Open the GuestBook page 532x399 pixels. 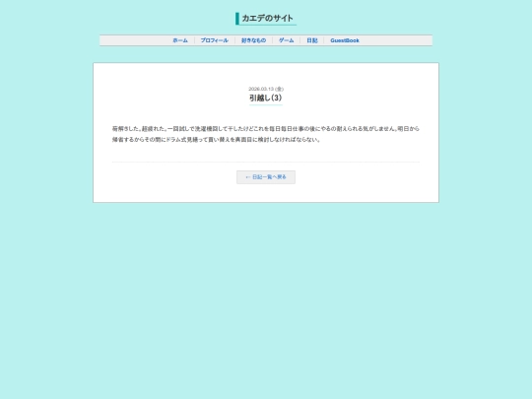click(345, 40)
